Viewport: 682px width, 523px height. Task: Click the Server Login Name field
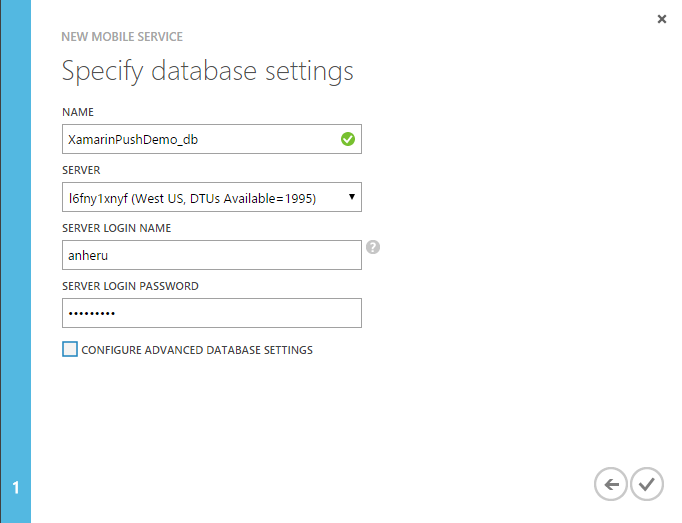212,255
